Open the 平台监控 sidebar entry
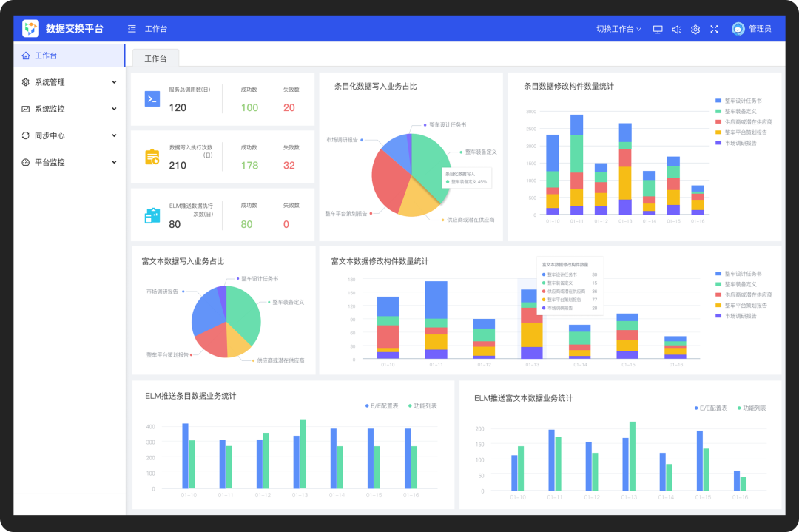 click(x=70, y=162)
